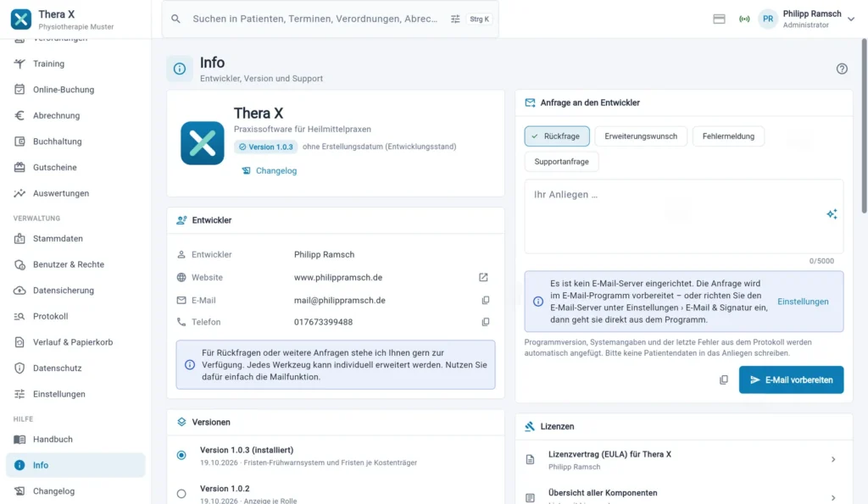Open Changelog in sidebar
The height and width of the screenshot is (504, 868).
point(75,491)
